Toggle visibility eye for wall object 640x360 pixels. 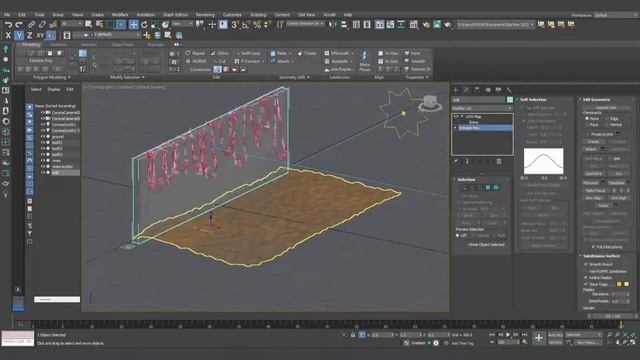[x=42, y=173]
